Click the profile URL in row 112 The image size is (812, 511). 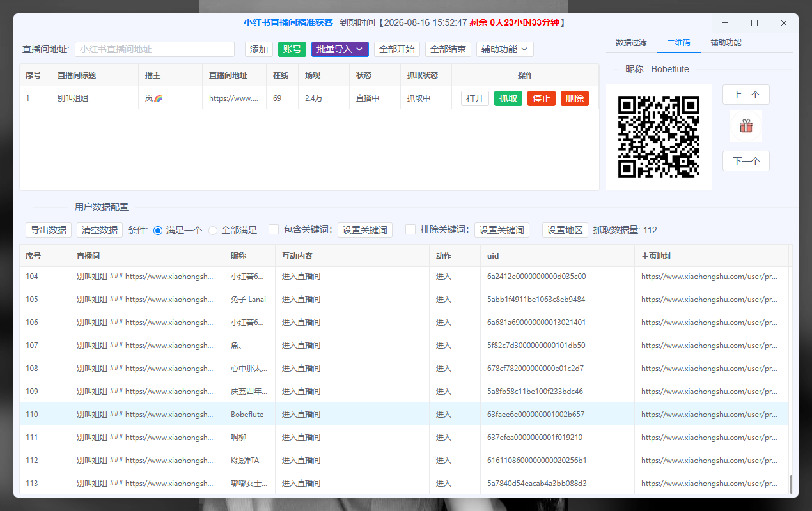(x=710, y=461)
